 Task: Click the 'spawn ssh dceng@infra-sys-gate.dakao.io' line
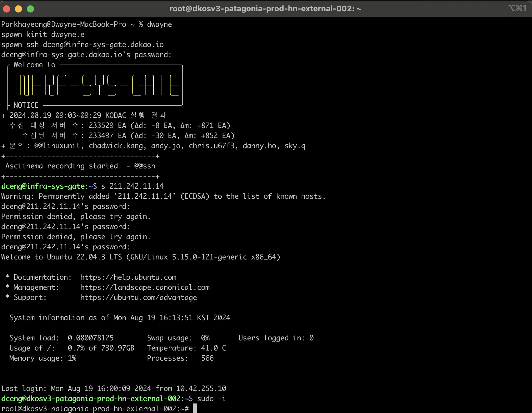coord(82,45)
